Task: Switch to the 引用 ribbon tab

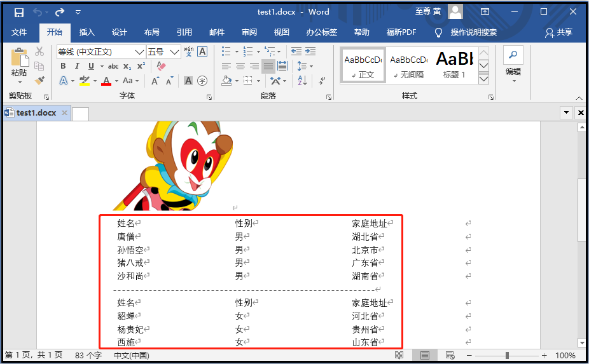Action: pyautogui.click(x=184, y=32)
